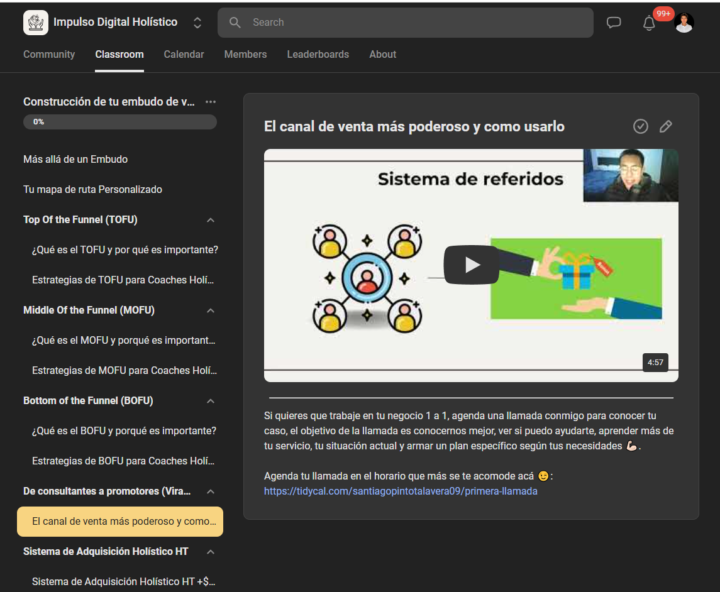Open the course three-dots options menu
Viewport: 720px width, 592px height.
(210, 102)
